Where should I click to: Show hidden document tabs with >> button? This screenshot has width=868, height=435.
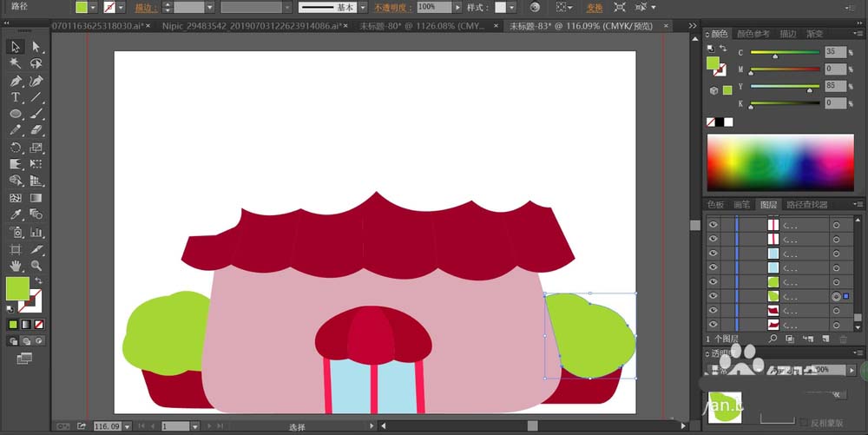(693, 25)
